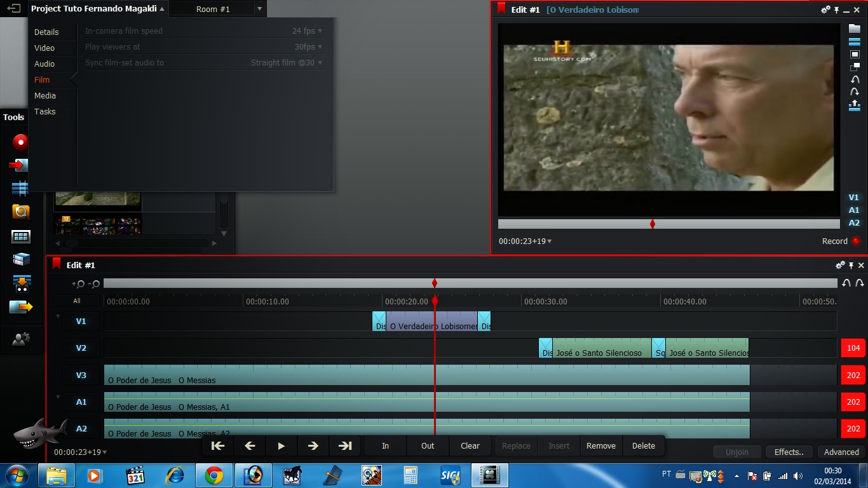Toggle the A2 track selector in timeline

81,429
